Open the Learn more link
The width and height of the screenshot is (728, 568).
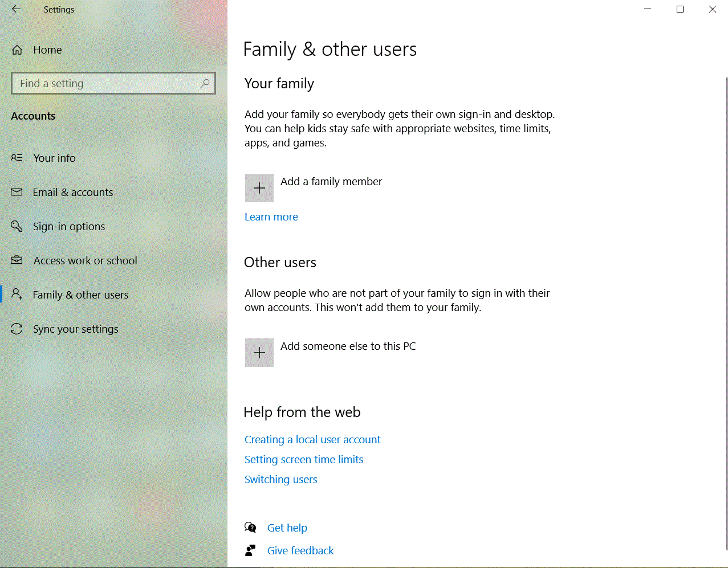(271, 217)
